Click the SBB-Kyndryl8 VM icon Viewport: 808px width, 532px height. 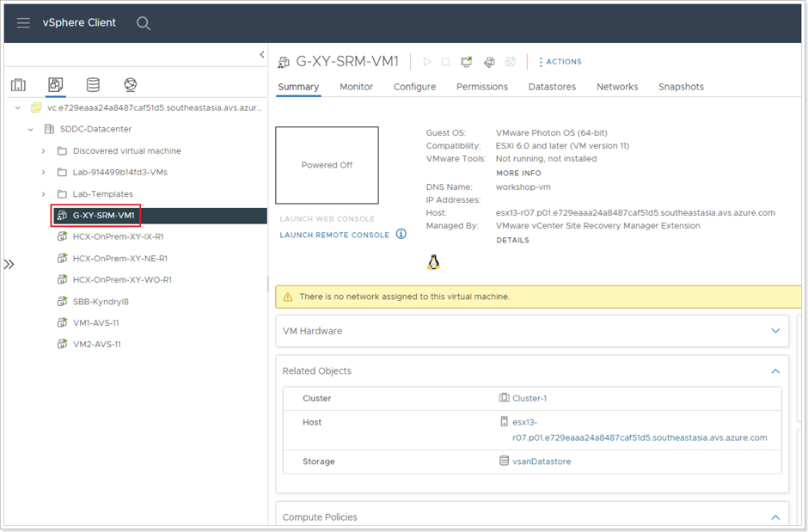62,302
